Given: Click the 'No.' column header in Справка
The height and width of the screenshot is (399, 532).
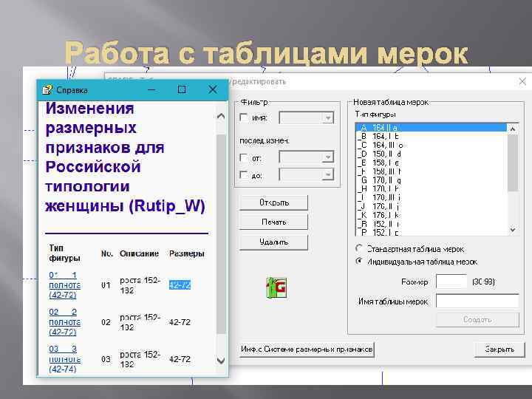Looking at the screenshot, I should [107, 253].
